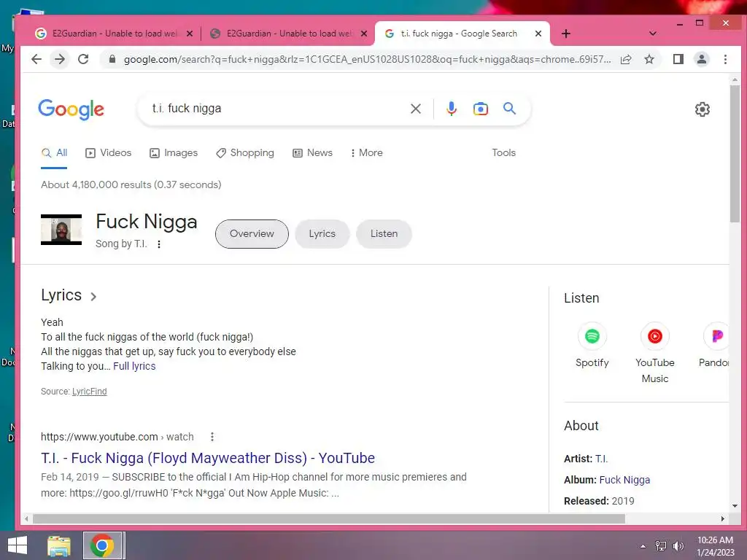
Task: Select the Images results tab
Action: [174, 153]
